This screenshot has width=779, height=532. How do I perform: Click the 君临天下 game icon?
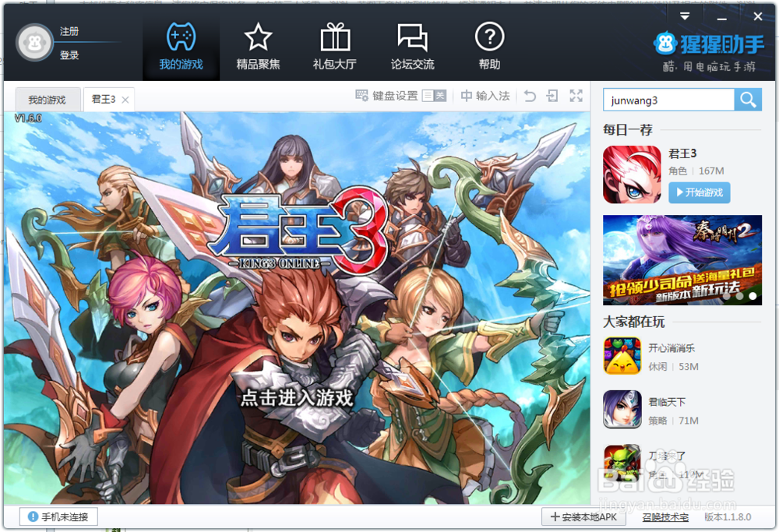(622, 409)
